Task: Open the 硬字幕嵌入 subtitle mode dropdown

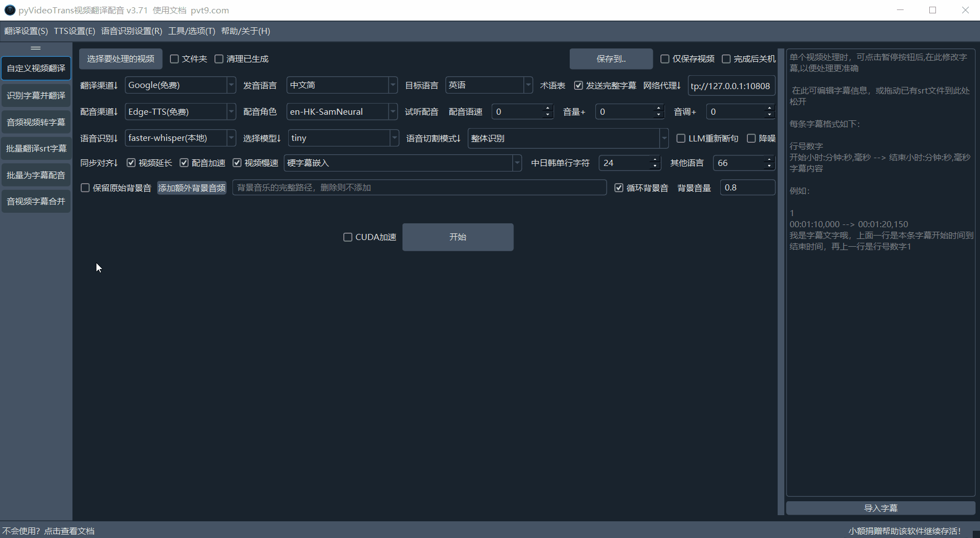Action: coord(402,163)
